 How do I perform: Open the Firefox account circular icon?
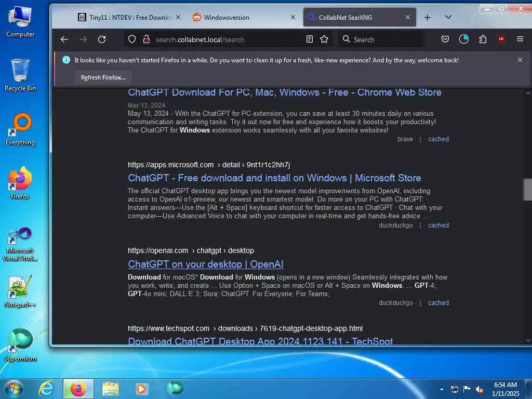coord(464,39)
